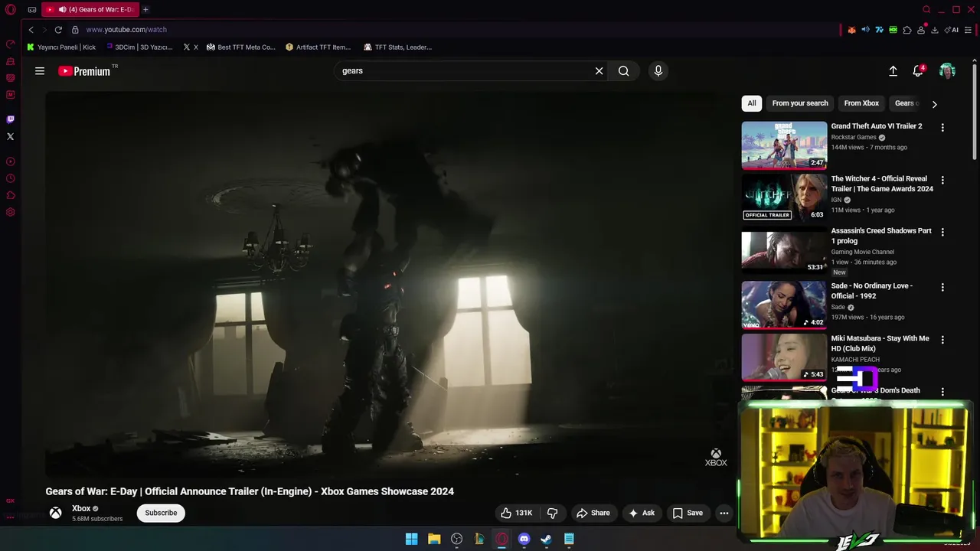
Task: Open the Opera GX main menu logo
Action: pyautogui.click(x=11, y=10)
